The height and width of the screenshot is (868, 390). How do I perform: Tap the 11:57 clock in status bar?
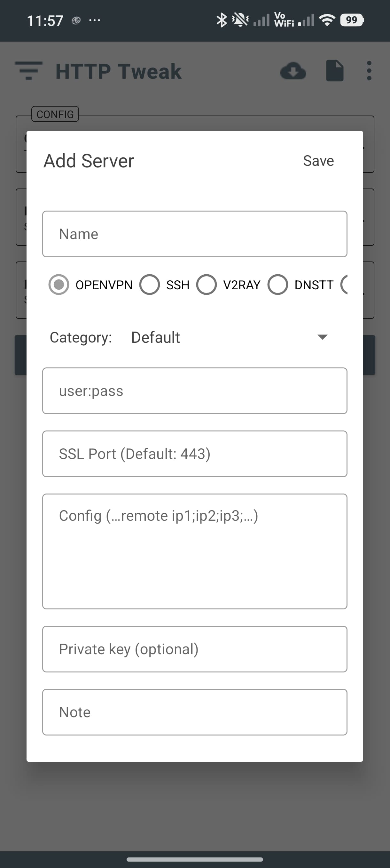point(45,20)
